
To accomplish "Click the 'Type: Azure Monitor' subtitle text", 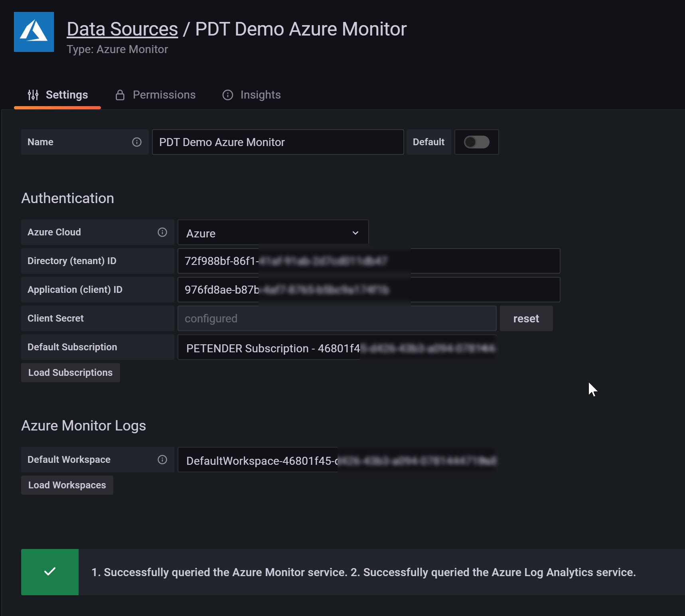I will [117, 49].
